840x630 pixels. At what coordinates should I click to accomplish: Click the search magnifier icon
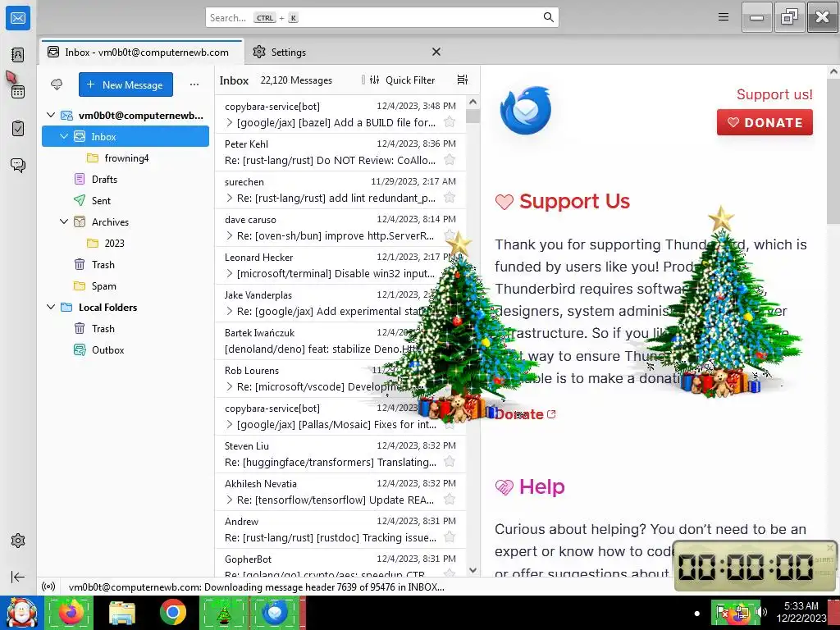click(549, 17)
